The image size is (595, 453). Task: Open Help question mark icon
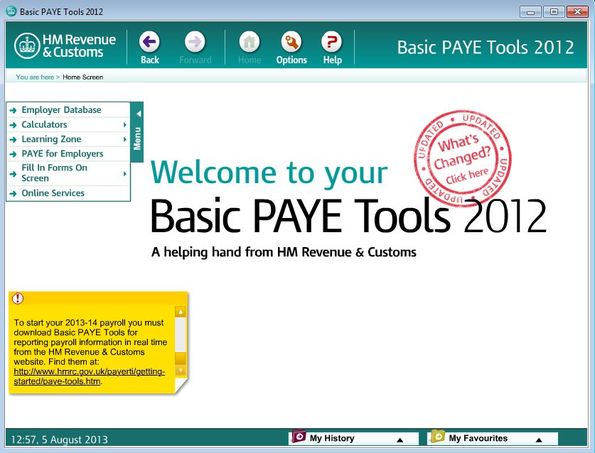point(332,41)
